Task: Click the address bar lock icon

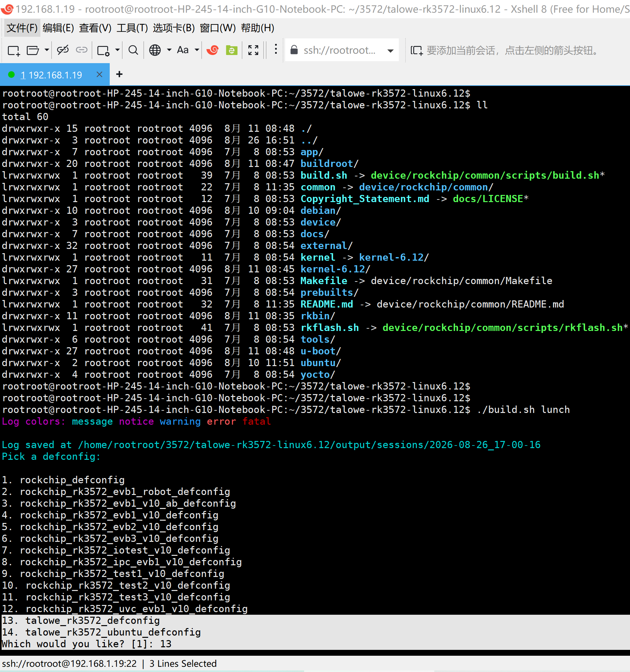Action: [294, 50]
